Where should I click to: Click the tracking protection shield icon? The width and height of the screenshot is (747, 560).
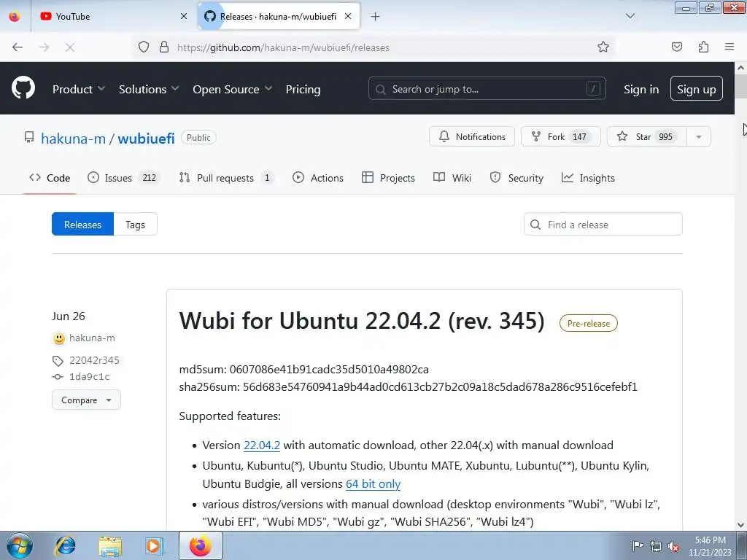144,47
